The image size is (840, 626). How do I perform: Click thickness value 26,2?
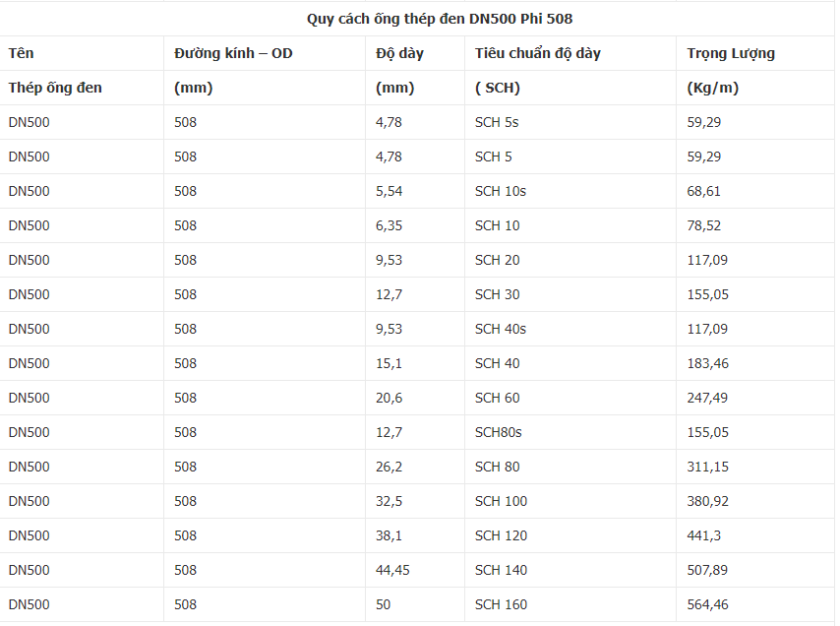[x=390, y=467]
